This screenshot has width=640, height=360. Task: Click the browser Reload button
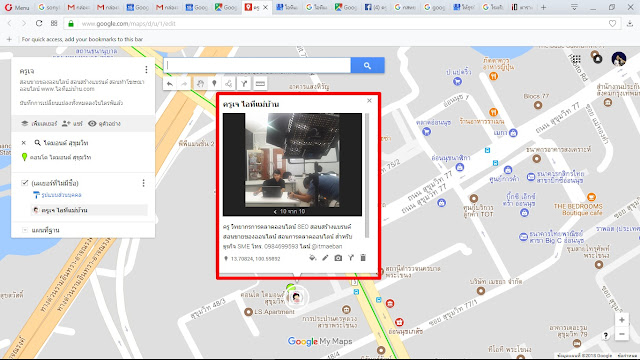point(39,23)
